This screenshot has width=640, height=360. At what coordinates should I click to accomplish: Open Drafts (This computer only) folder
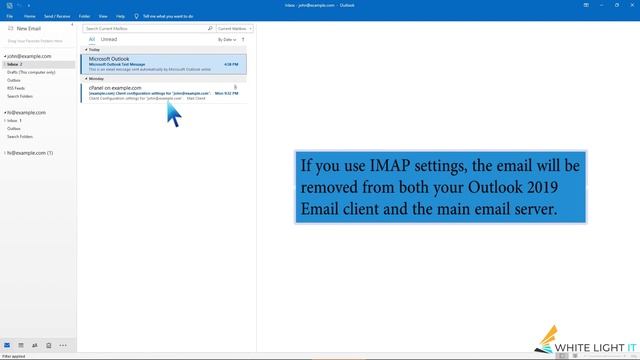pos(31,72)
